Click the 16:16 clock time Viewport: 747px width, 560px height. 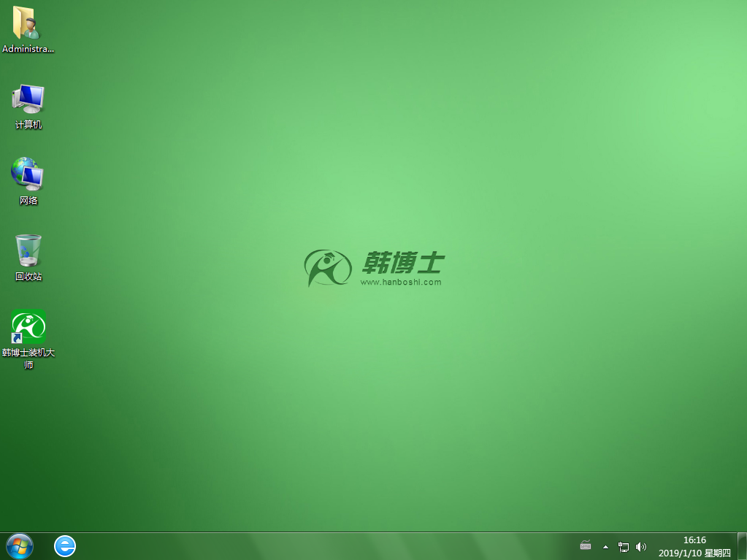[x=694, y=540]
